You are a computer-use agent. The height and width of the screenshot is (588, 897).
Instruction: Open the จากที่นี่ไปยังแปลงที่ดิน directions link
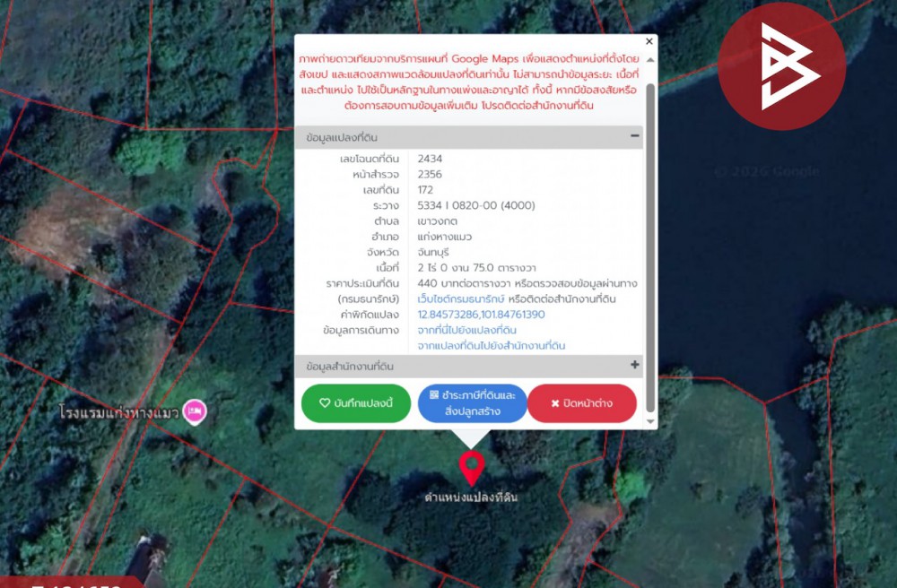point(467,330)
